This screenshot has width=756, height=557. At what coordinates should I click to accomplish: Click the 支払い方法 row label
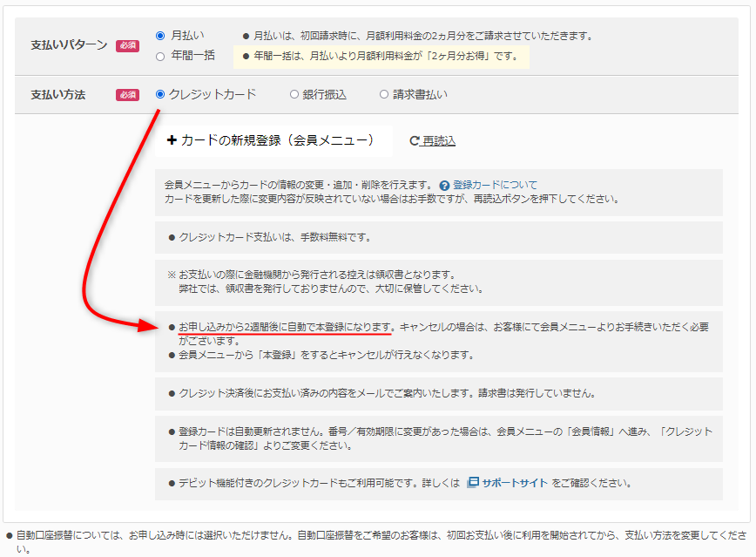coord(57,95)
